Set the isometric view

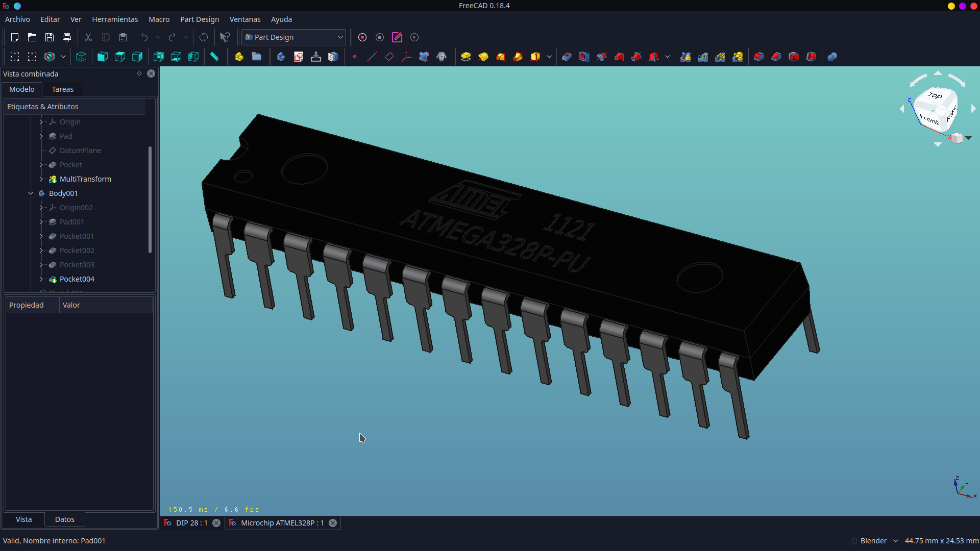[x=81, y=57]
